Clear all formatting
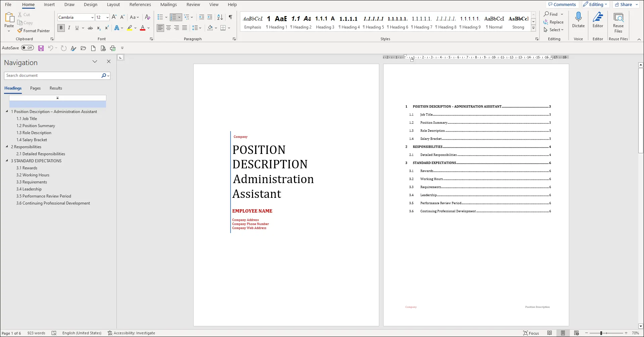Image resolution: width=644 pixels, height=337 pixels. point(147,17)
